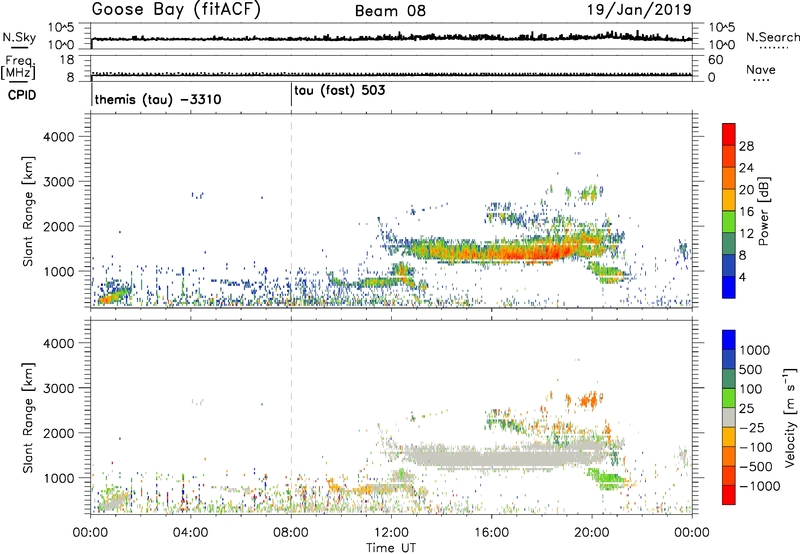Screen dimensions: 800x554
Task: Click the green velocity patch near 1000 km at 20:30
Action: [608, 479]
